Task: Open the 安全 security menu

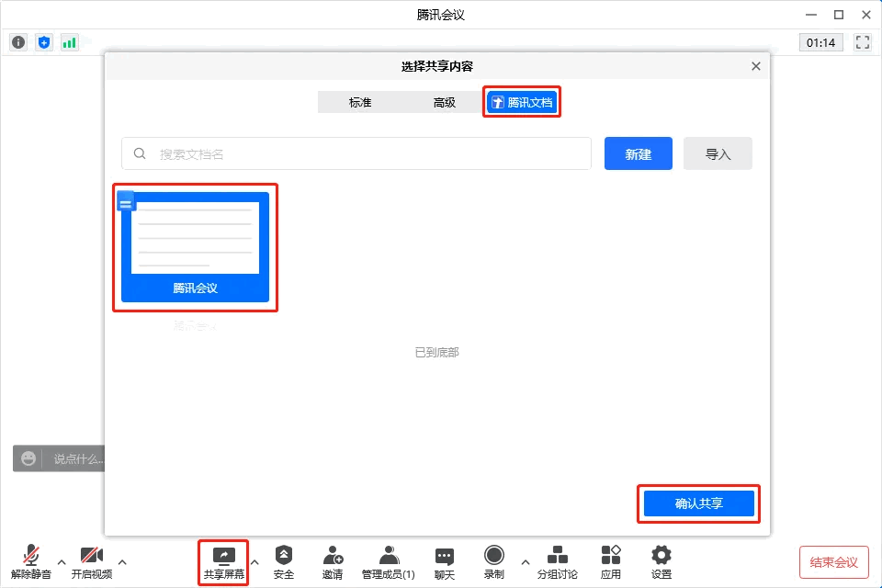Action: pos(284,562)
